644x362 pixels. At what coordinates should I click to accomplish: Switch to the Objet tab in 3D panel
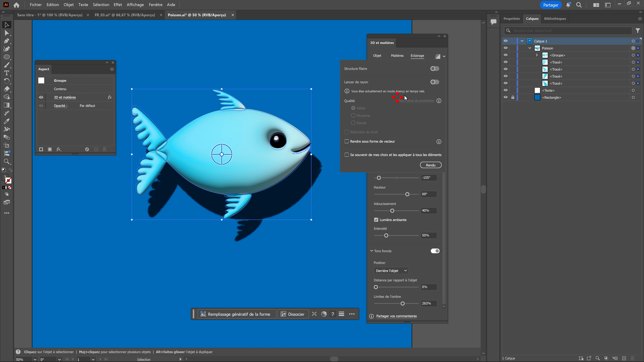377,56
